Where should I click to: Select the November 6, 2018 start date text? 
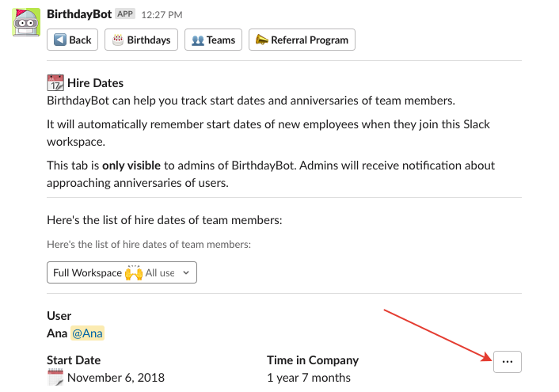pos(116,377)
